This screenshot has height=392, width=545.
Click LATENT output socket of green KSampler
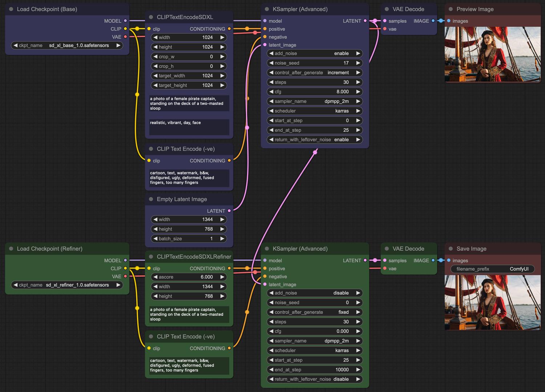click(x=365, y=260)
